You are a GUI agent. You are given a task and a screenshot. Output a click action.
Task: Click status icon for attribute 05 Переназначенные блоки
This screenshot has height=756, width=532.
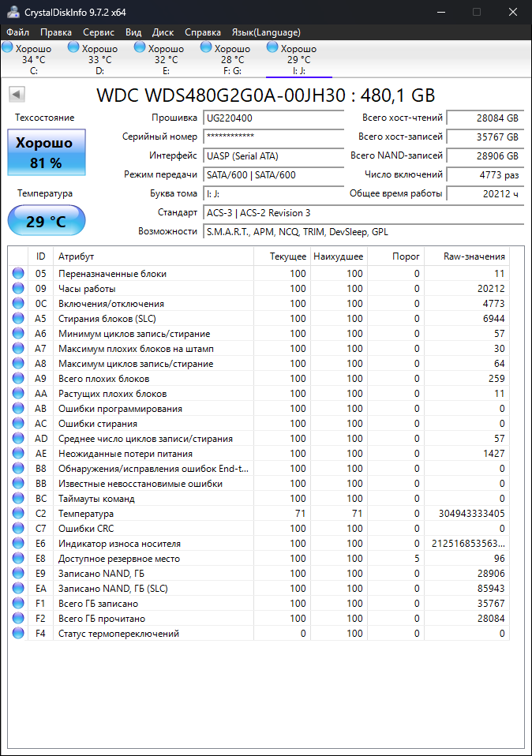[x=18, y=273]
